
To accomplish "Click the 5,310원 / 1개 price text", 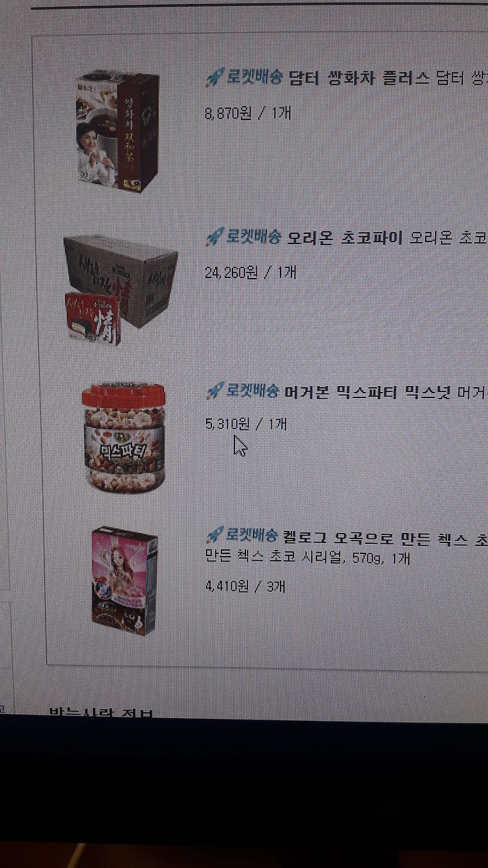I will point(246,424).
